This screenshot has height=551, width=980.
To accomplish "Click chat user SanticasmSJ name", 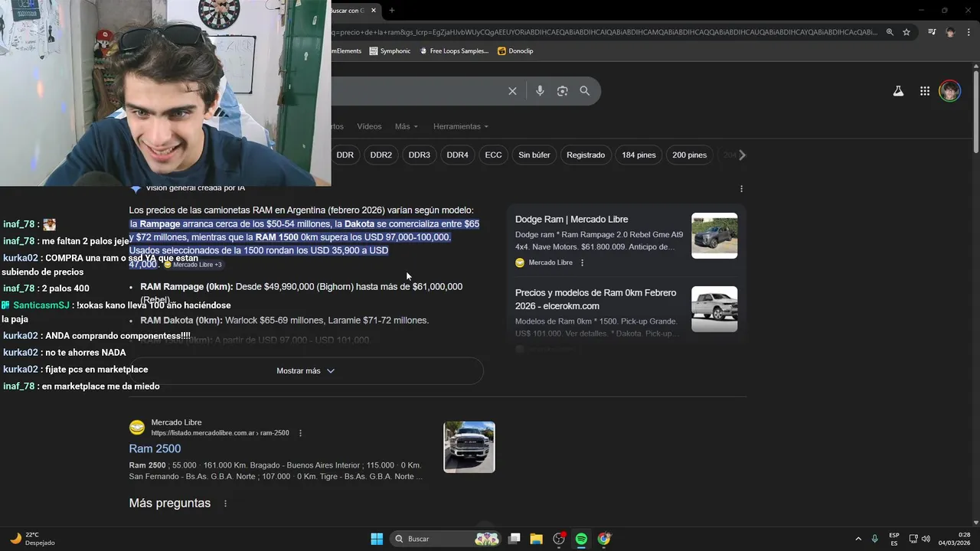I will [x=41, y=305].
